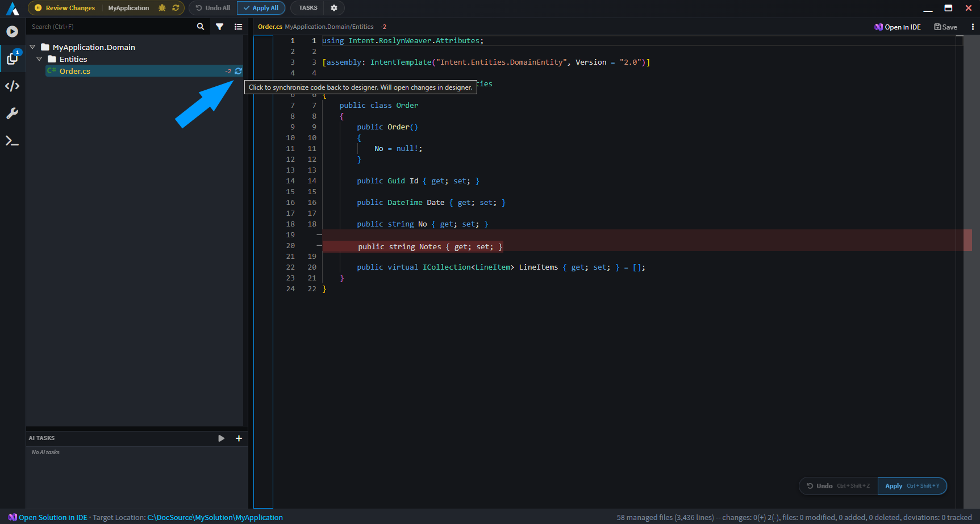Click the AI TASKS panel header
The width and height of the screenshot is (980, 524).
137,438
